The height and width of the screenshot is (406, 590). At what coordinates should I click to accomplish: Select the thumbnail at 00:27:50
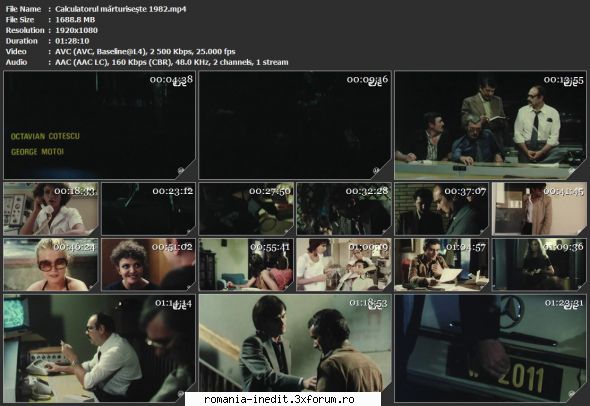click(x=246, y=209)
